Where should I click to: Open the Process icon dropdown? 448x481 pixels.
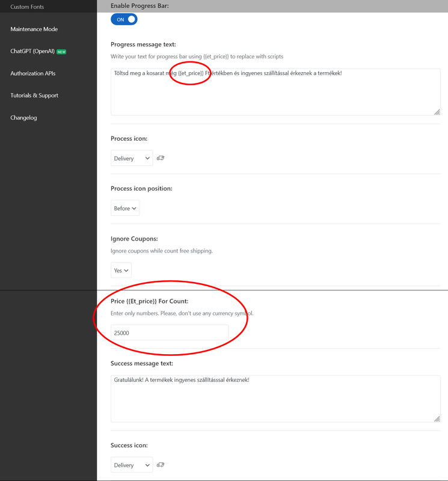pyautogui.click(x=132, y=158)
